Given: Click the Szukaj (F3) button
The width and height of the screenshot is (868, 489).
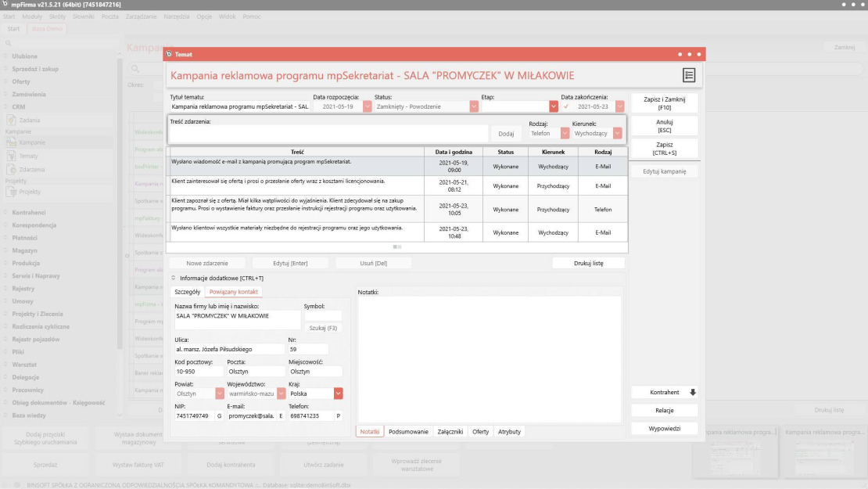Looking at the screenshot, I should pos(323,328).
